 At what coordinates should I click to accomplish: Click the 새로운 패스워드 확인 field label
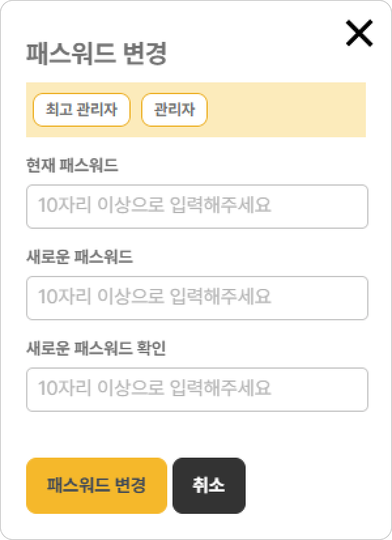point(96,349)
